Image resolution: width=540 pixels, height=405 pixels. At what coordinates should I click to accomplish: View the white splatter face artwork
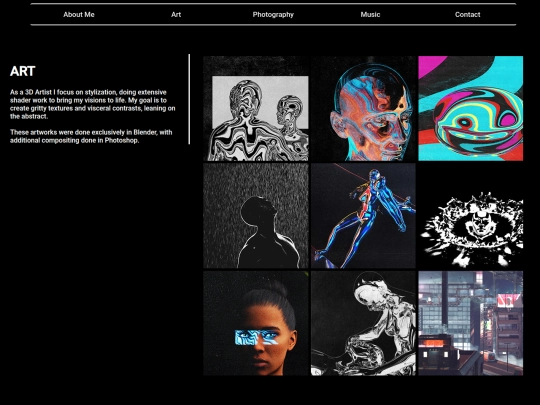click(470, 216)
